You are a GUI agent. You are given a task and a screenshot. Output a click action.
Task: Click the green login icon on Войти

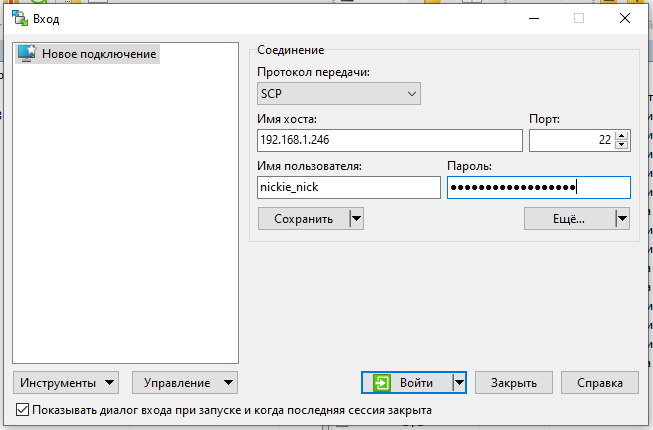click(x=381, y=382)
